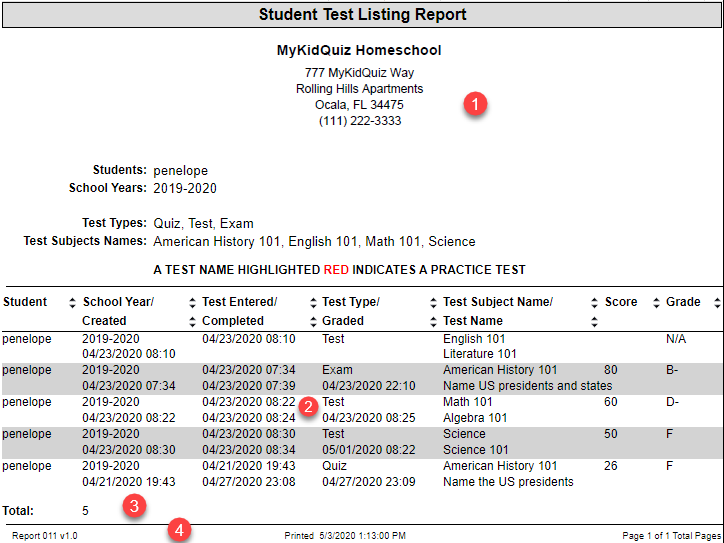The height and width of the screenshot is (543, 724).
Task: Click the English 101 subject cell
Action: (474, 339)
